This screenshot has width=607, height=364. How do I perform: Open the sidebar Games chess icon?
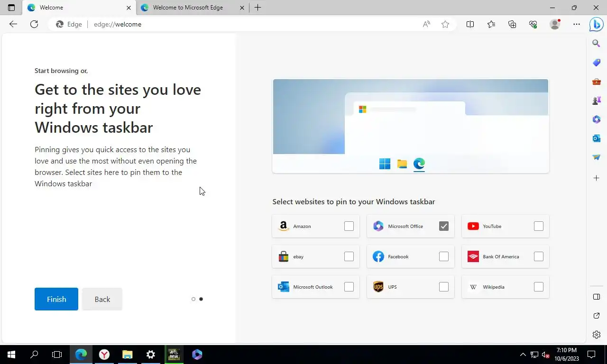[x=597, y=100]
